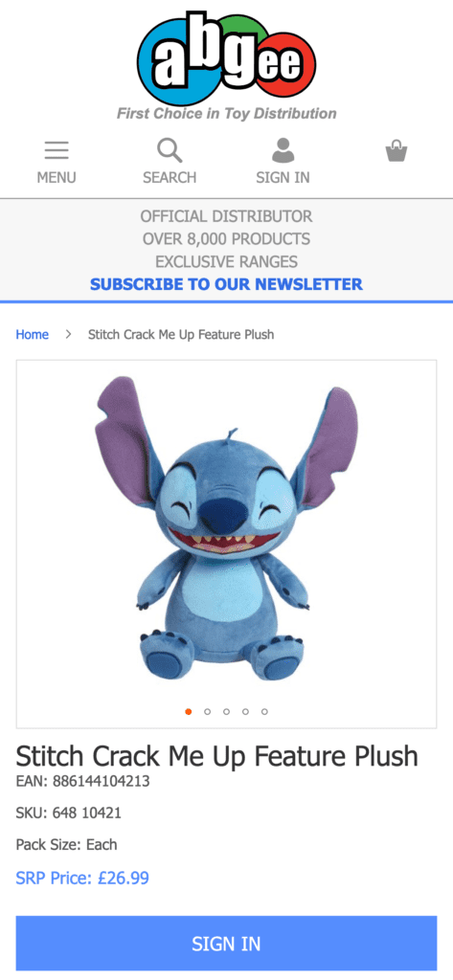This screenshot has height=980, width=453.
Task: Click the SRP Price £26.99 text
Action: point(82,879)
